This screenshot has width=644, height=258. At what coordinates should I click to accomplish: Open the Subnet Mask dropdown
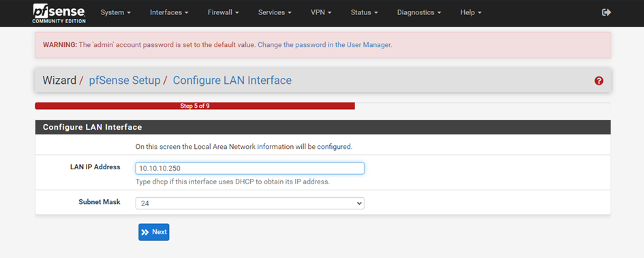pyautogui.click(x=249, y=203)
